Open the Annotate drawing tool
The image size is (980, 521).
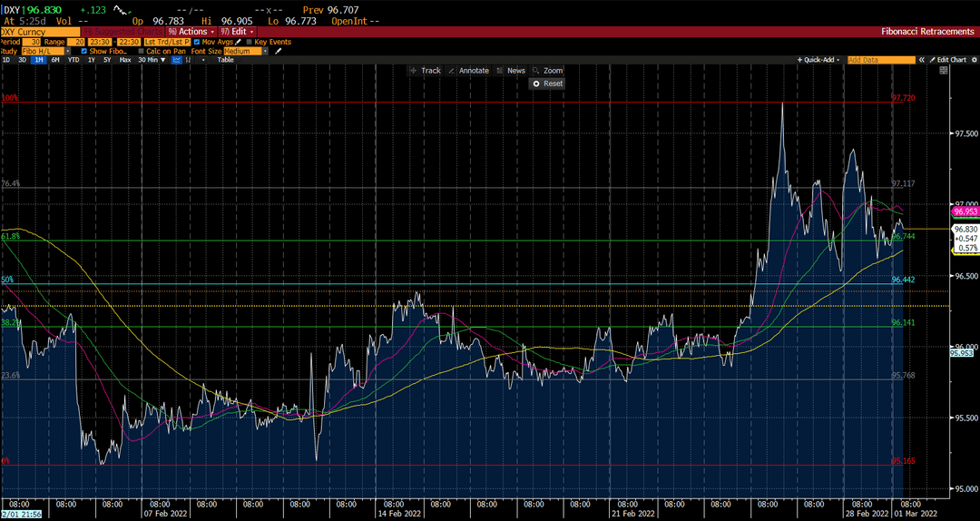468,71
